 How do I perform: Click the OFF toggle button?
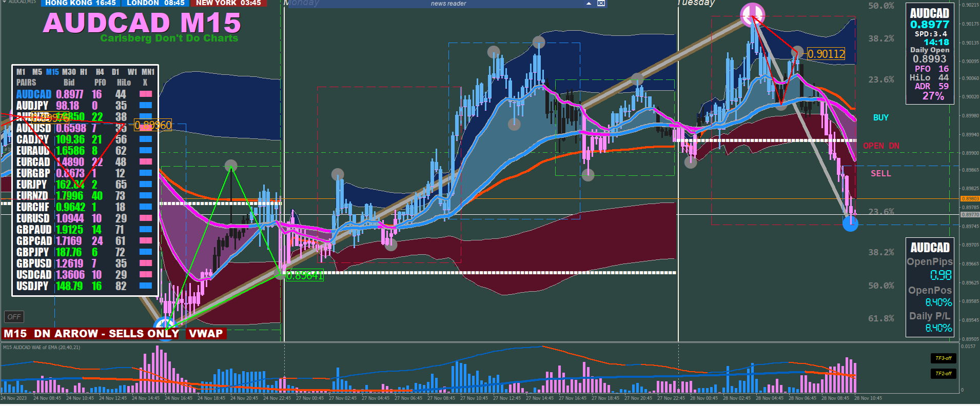coord(14,317)
